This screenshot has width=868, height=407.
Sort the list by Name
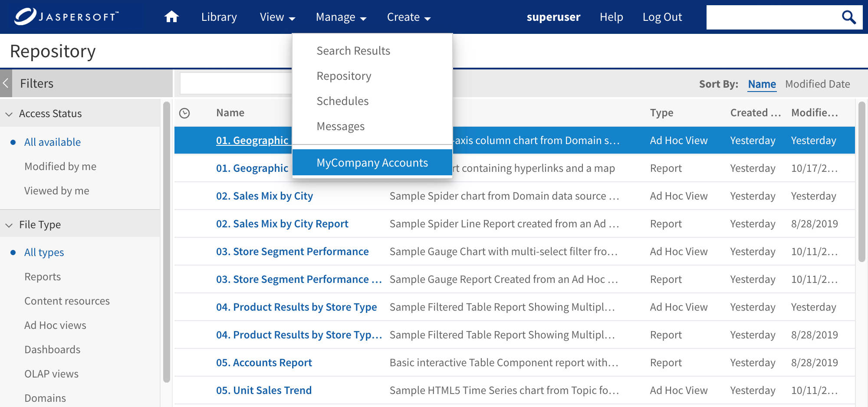click(762, 84)
